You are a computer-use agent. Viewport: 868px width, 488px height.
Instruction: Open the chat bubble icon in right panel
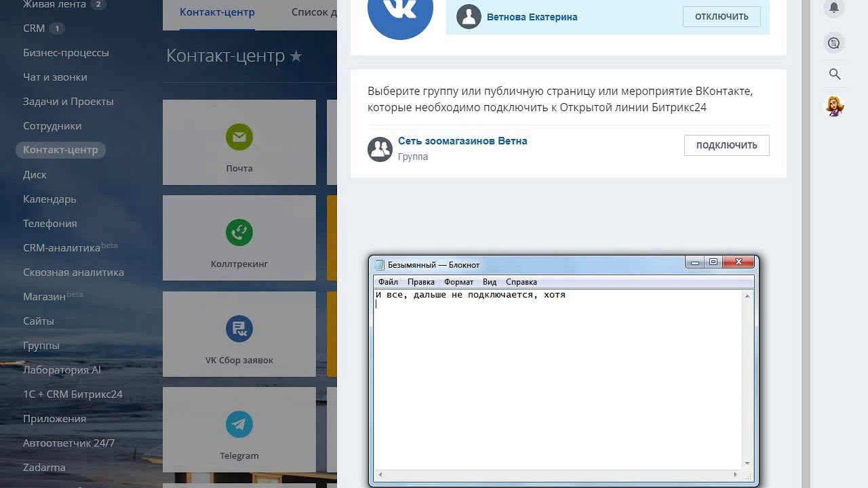click(835, 43)
